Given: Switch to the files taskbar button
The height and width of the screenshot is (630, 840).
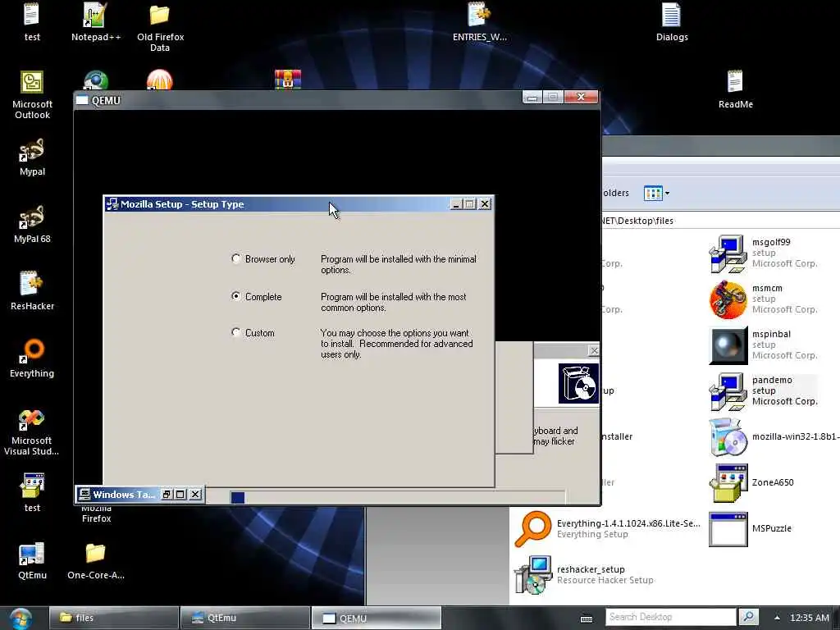Looking at the screenshot, I should pos(113,618).
